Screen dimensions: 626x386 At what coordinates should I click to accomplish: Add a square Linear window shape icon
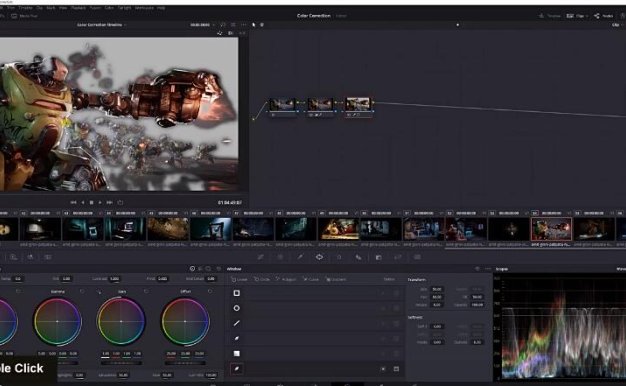(236, 293)
